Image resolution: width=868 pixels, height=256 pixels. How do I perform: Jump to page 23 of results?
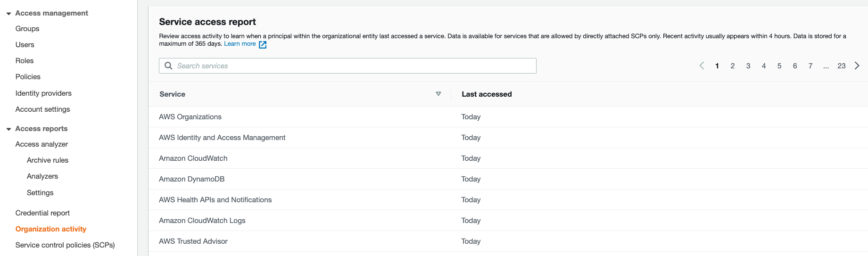tap(841, 66)
